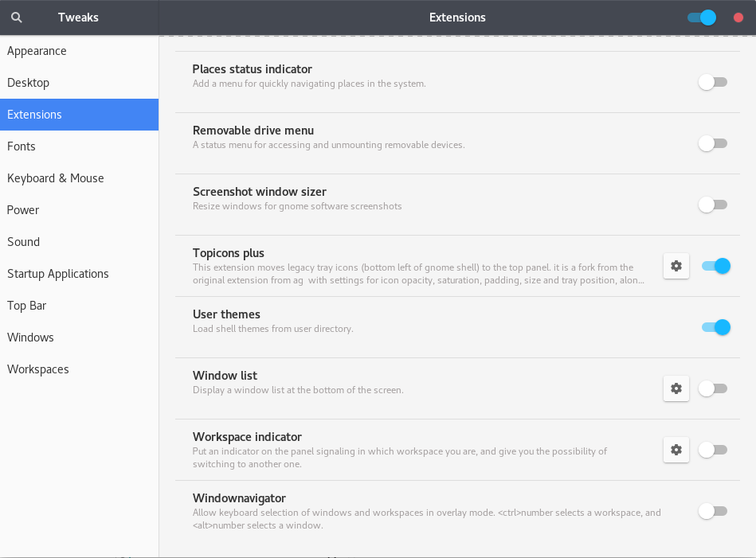Click the red close button in header
The image size is (756, 558).
pos(738,18)
